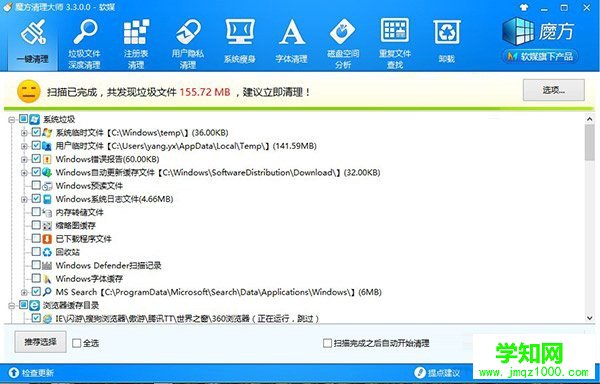The width and height of the screenshot is (600, 384).
Task: Open 磁盘空间分析 tab
Action: click(x=343, y=43)
